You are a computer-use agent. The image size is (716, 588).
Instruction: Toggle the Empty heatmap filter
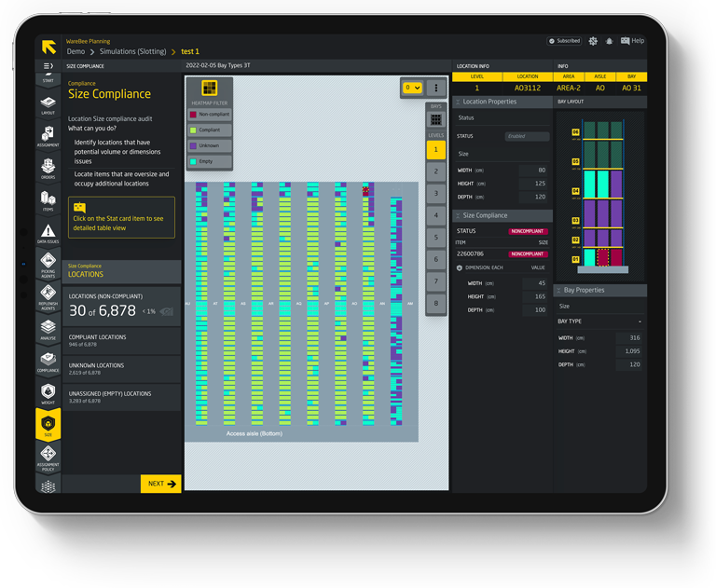(210, 161)
